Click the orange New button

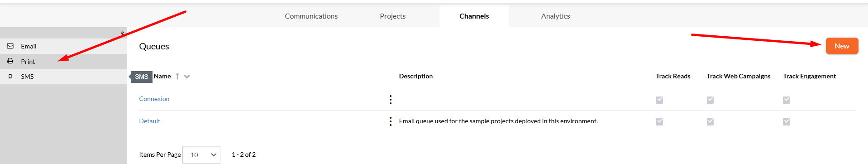[x=842, y=46]
